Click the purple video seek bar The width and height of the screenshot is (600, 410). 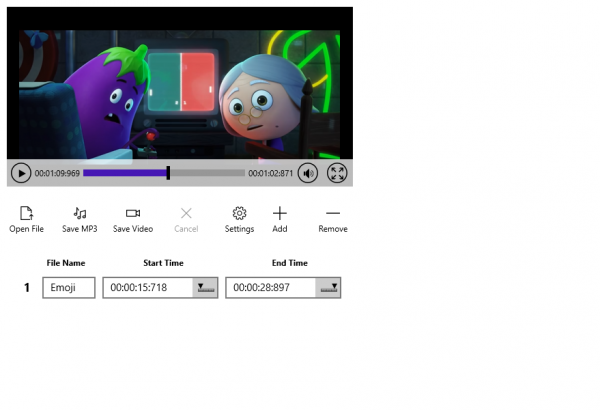[164, 173]
